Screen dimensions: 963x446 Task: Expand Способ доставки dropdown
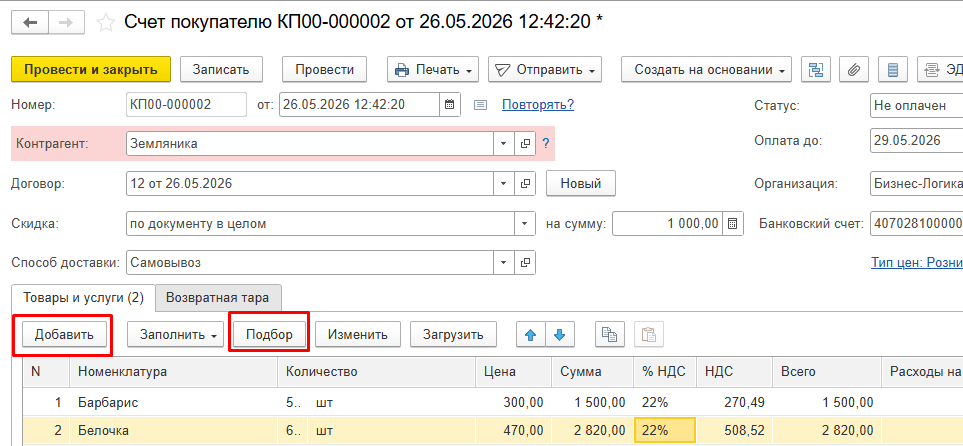[x=504, y=263]
